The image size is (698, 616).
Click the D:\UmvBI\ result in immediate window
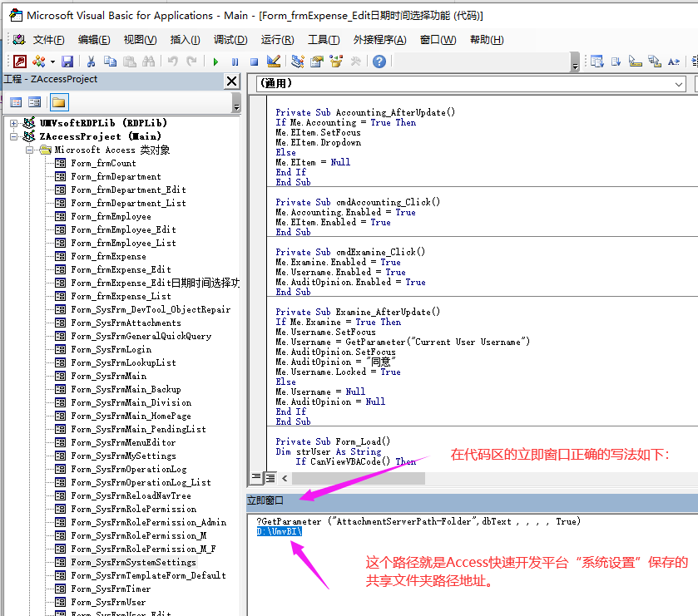(280, 531)
